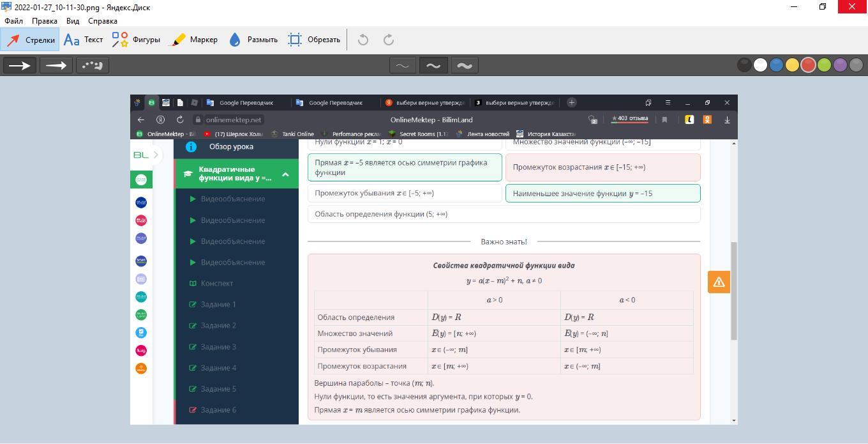Select answer Промежуток убывания [–5; +∞)
This screenshot has height=444, width=868.
[x=405, y=193]
